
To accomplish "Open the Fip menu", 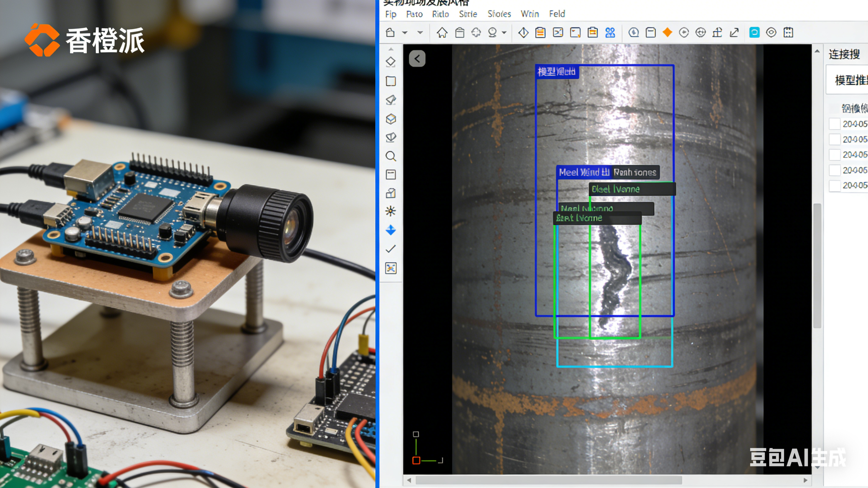I will pos(390,14).
